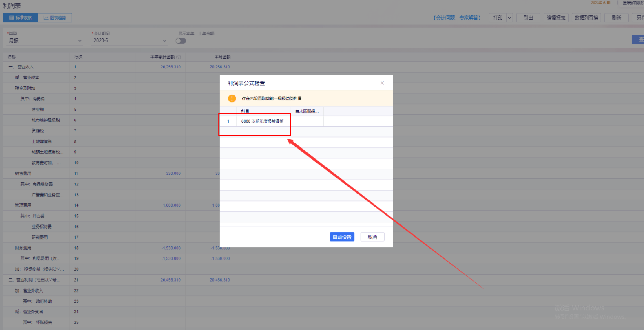Viewport: 644px width, 330px height.
Task: Click the 自动匹配报 column header
Action: [307, 111]
